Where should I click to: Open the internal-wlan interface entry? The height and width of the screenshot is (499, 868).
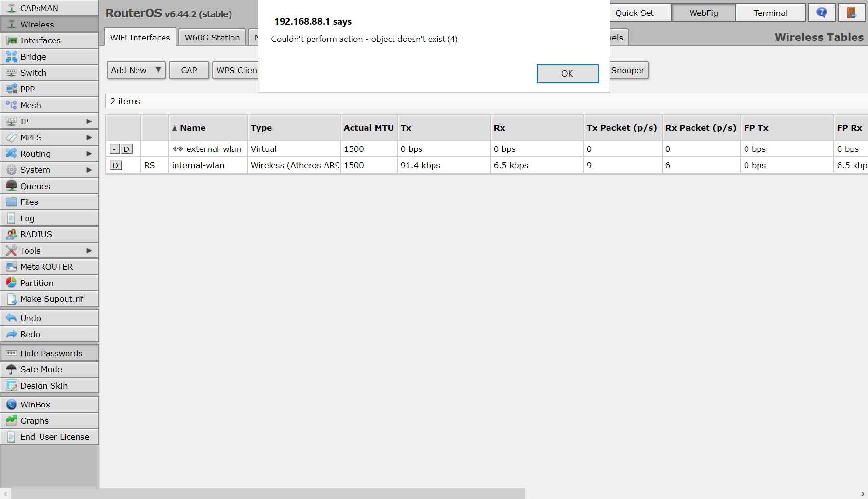[198, 165]
